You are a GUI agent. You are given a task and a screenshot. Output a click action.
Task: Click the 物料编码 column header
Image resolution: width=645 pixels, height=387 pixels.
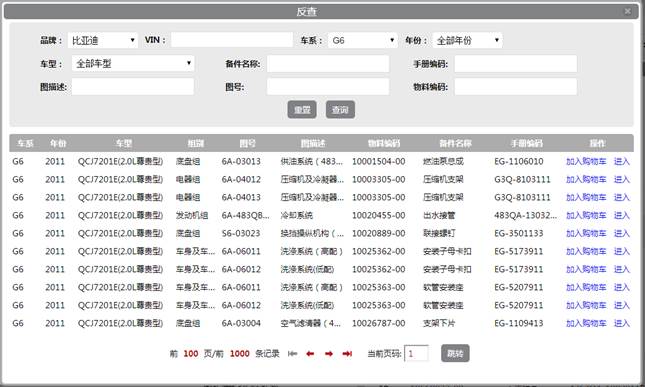tap(383, 143)
